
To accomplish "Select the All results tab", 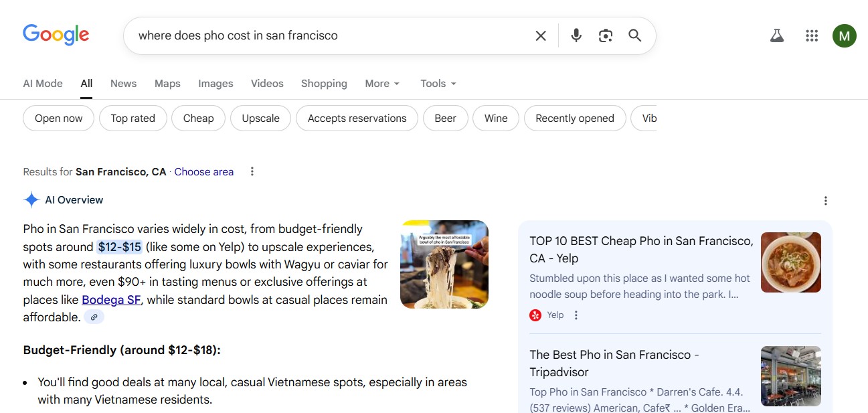I will coord(86,84).
